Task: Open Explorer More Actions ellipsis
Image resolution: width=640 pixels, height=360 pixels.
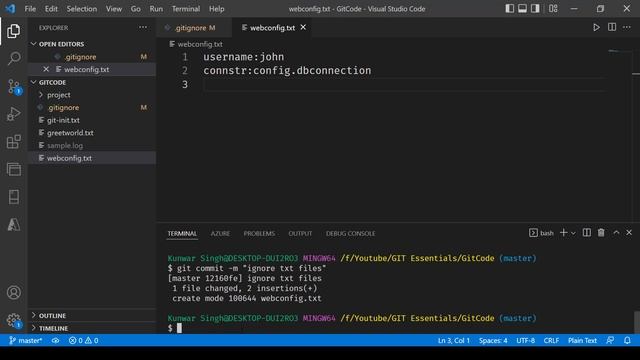Action: [143, 27]
